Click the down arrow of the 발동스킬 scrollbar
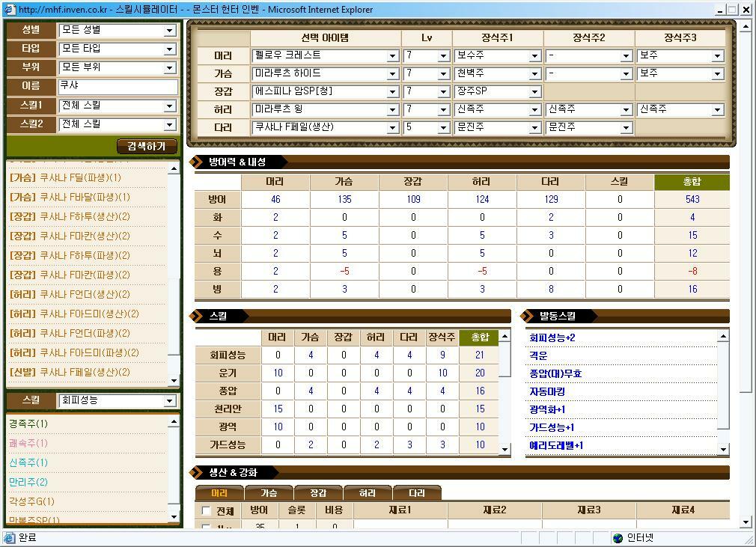 pyautogui.click(x=722, y=448)
